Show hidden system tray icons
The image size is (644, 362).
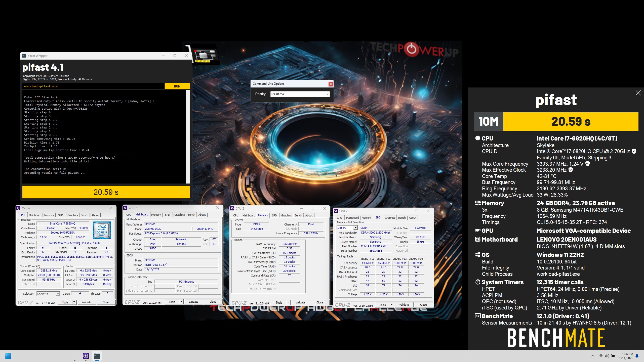[x=593, y=356]
